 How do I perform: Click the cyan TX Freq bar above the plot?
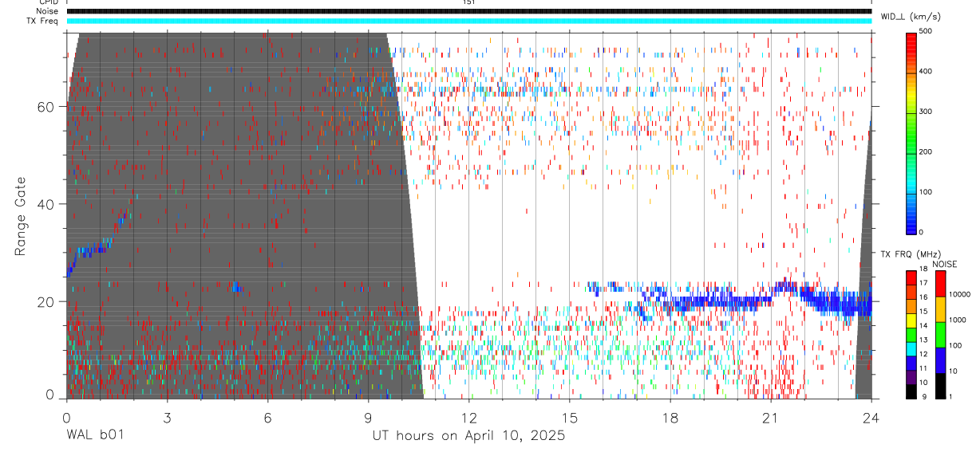[468, 21]
